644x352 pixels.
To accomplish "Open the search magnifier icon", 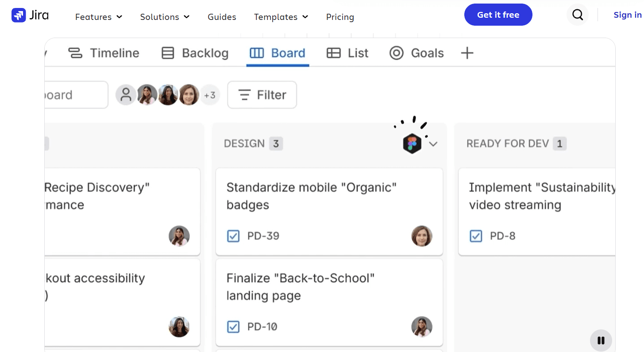I will coord(578,15).
